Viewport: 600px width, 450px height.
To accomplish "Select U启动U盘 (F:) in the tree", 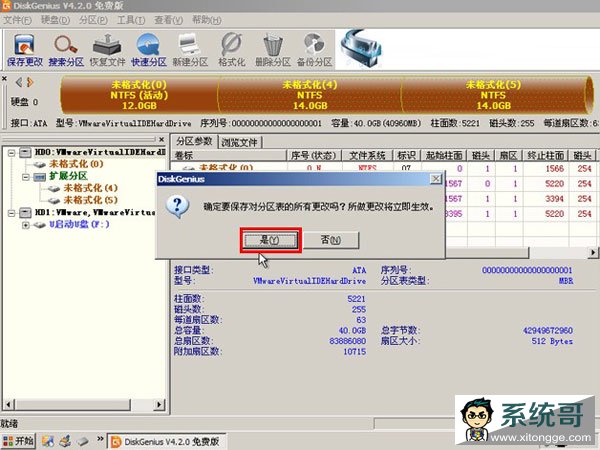I will 79,224.
